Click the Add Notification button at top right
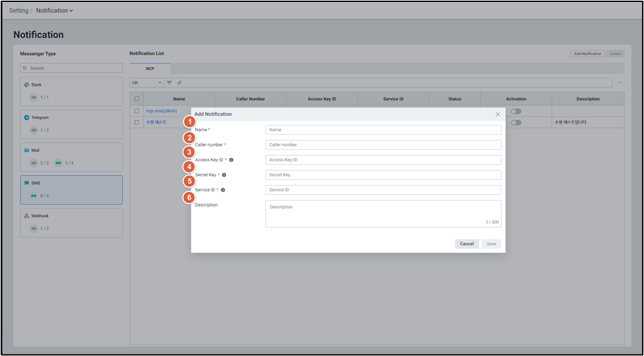This screenshot has width=644, height=356. (587, 53)
